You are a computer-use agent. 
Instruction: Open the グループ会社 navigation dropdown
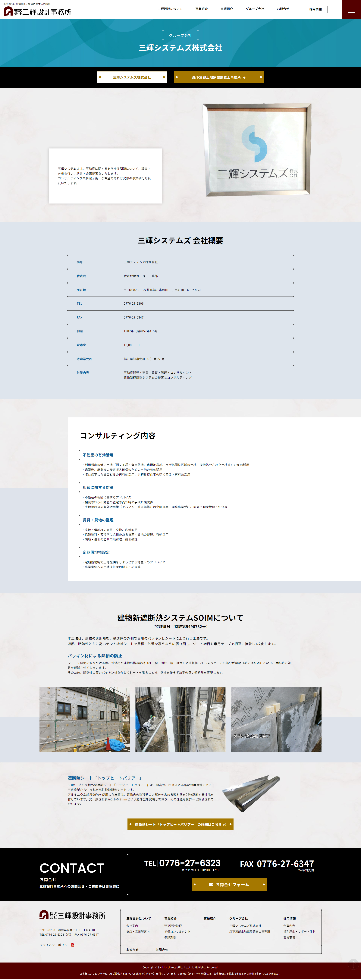(255, 8)
